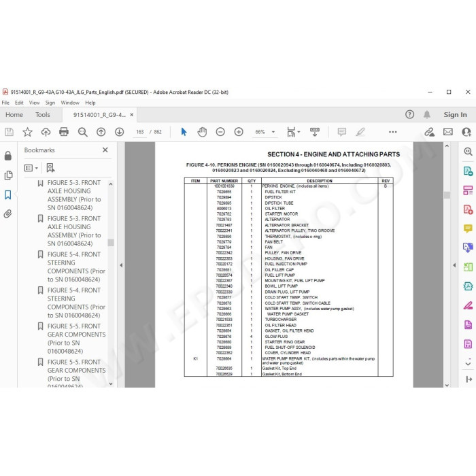Viewport: 476px width, 476px height.
Task: Open the Window menu
Action: [x=70, y=103]
